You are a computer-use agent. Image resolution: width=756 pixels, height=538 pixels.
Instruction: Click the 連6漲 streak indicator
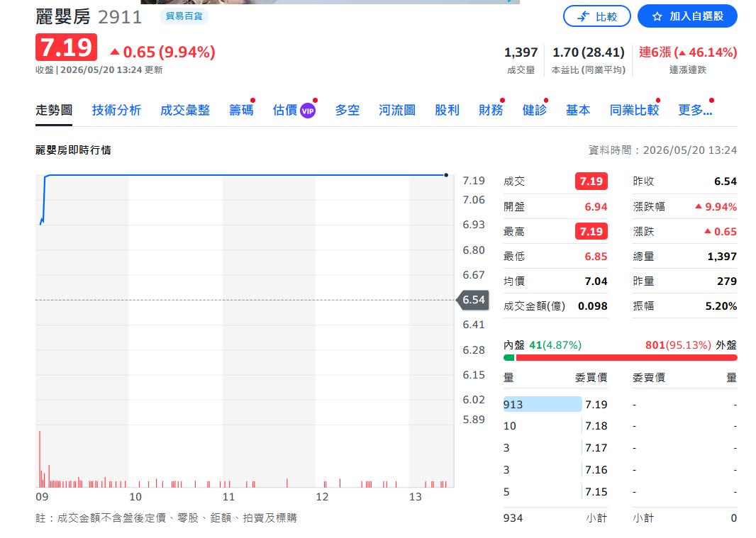point(688,52)
